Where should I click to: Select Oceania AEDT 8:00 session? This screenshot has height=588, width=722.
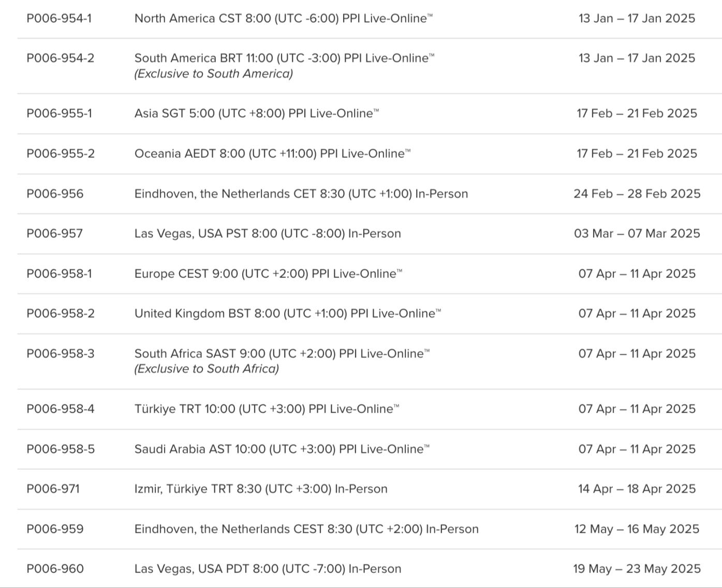(x=272, y=154)
